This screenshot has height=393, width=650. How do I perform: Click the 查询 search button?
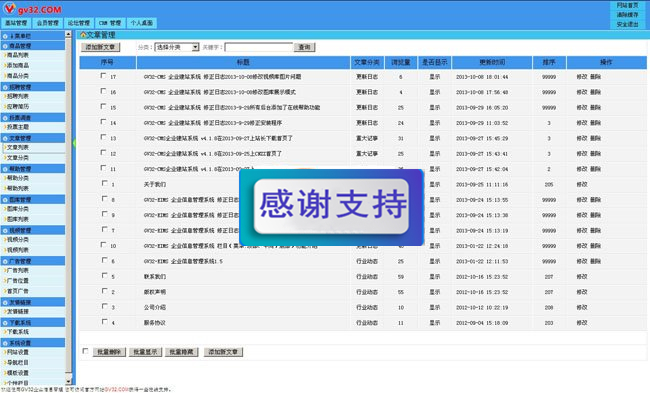pos(304,47)
